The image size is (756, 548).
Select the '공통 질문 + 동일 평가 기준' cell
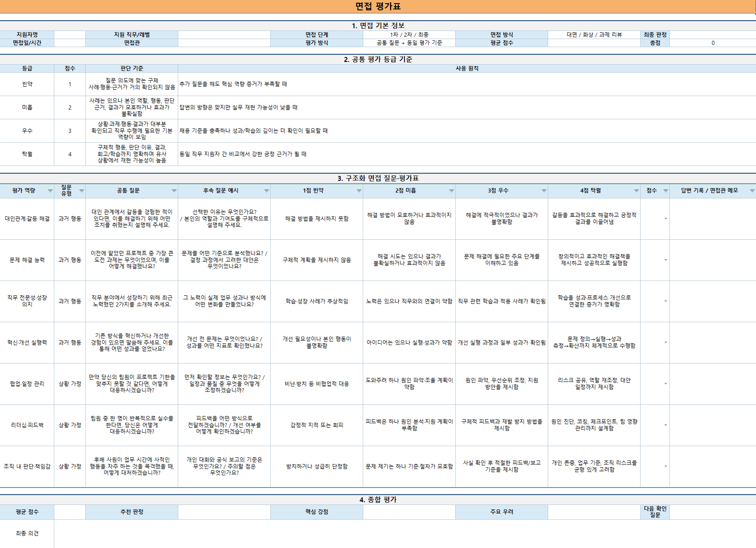click(409, 43)
